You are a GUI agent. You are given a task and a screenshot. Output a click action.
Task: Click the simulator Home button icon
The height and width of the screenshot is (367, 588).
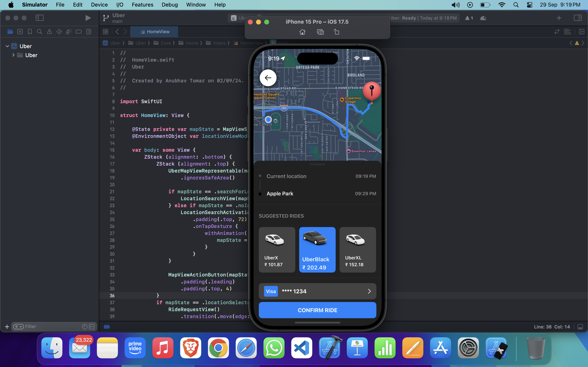[x=302, y=32]
